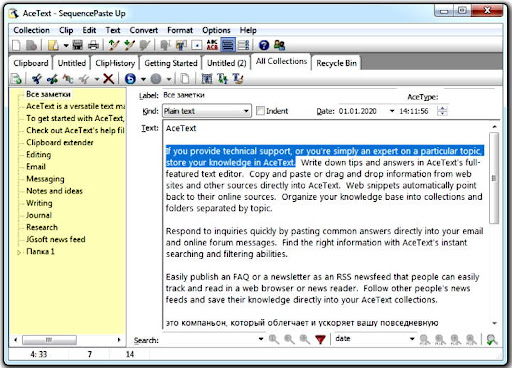Click the ABC spell check icon

(x=212, y=45)
